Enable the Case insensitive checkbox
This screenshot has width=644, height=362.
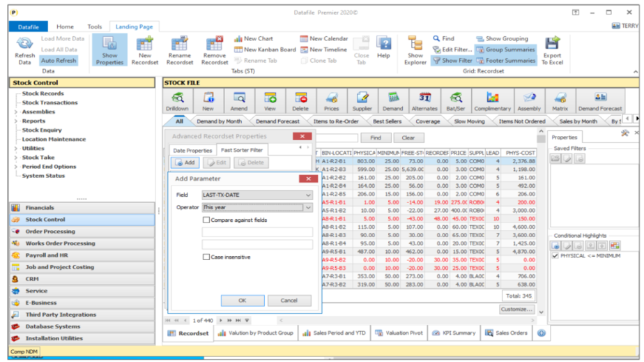(206, 257)
